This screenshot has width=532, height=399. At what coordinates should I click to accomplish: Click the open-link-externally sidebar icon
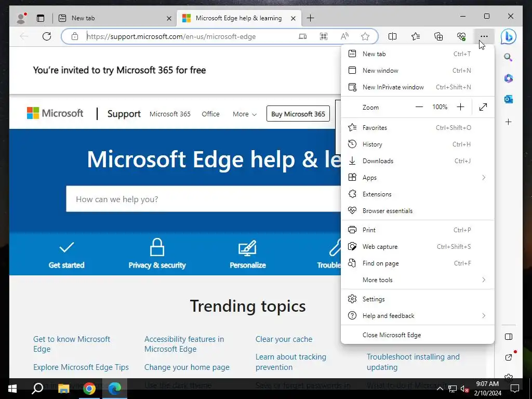(x=508, y=357)
